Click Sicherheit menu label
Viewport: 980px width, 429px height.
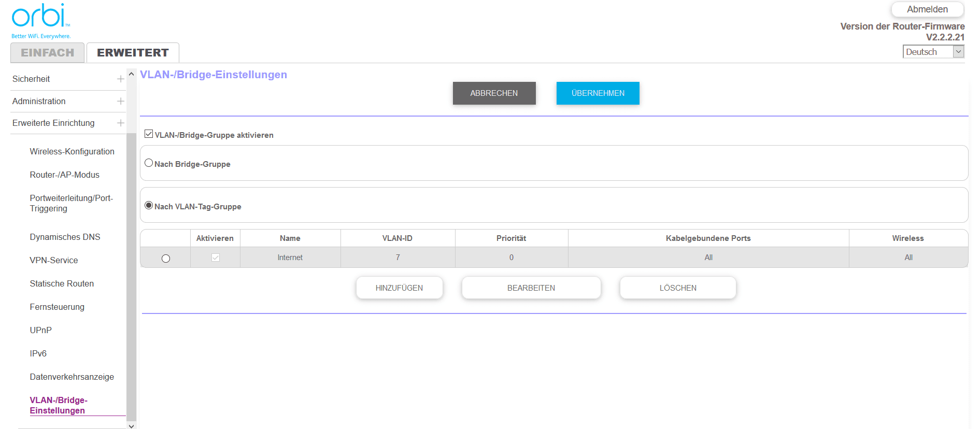pyautogui.click(x=31, y=79)
